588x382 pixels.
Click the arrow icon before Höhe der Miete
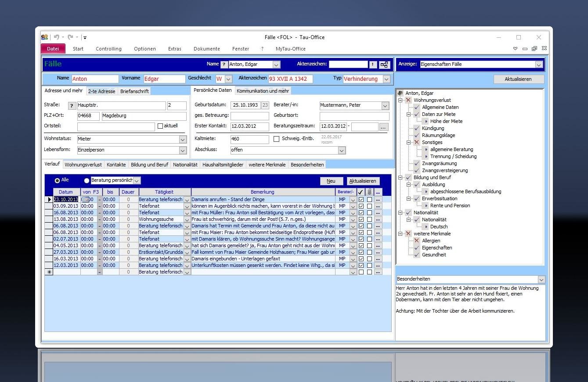click(426, 121)
